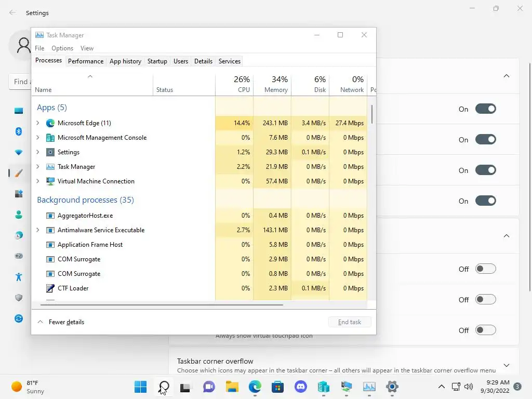
Task: Open Microsoft Edge from the taskbar
Action: coord(255,387)
